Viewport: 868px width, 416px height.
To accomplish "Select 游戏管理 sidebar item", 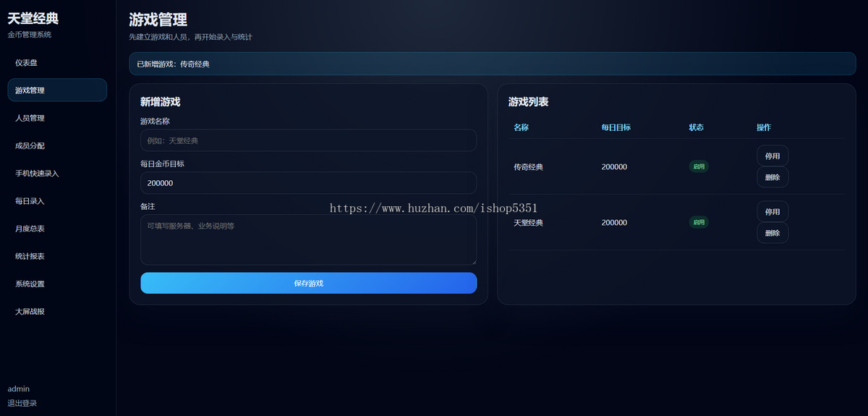I will pyautogui.click(x=57, y=90).
